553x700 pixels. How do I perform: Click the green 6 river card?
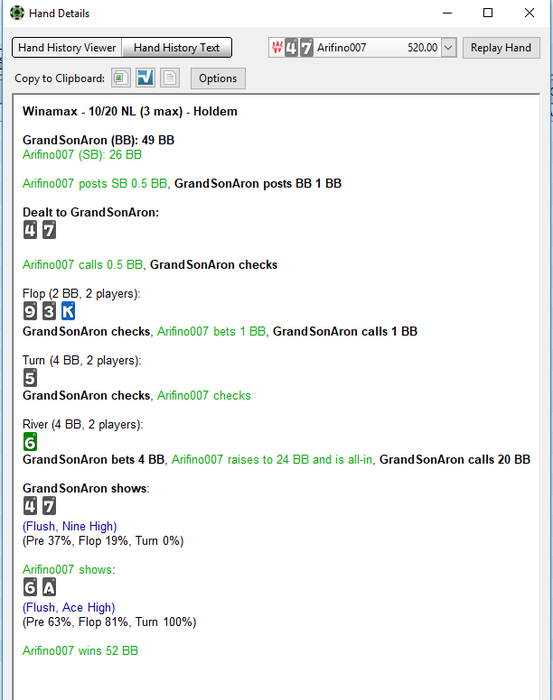tap(30, 442)
